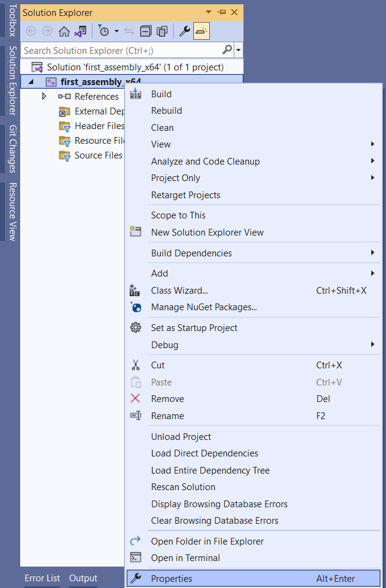Open the search options dropdown arrow
This screenshot has height=588, width=386.
[238, 50]
